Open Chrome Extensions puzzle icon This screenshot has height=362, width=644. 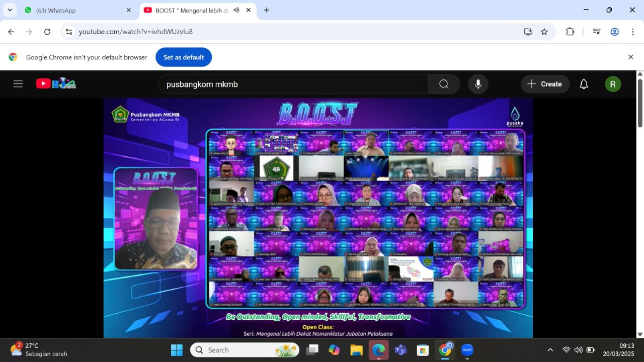tap(570, 32)
